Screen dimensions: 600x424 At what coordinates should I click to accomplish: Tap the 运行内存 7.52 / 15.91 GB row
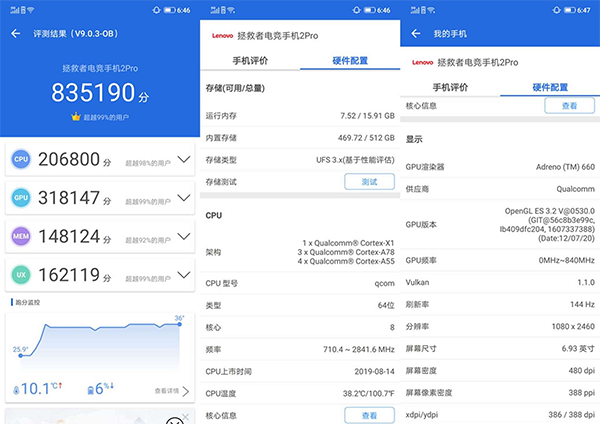coord(300,116)
